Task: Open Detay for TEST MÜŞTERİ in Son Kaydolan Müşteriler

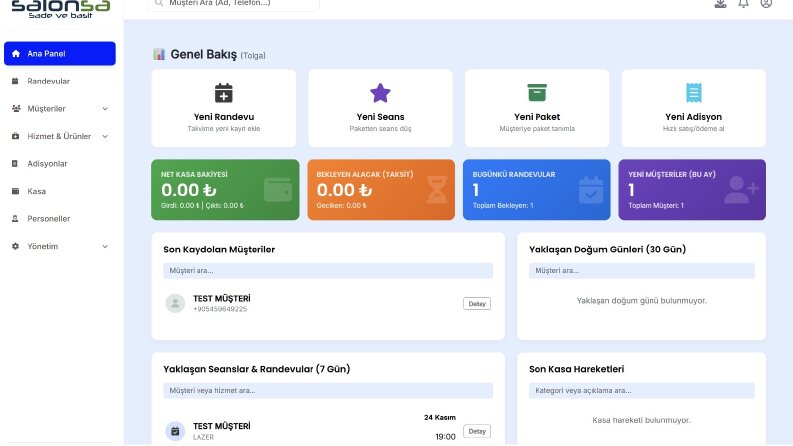Action: 477,303
